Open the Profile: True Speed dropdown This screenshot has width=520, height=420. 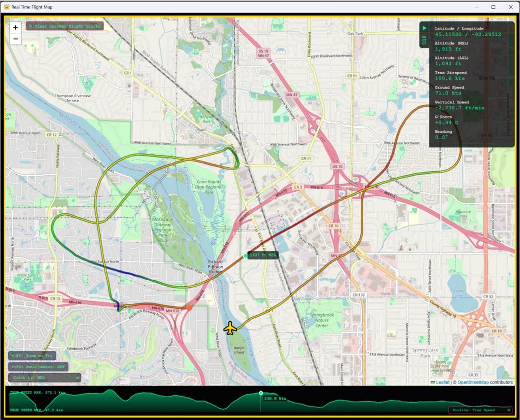click(480, 410)
